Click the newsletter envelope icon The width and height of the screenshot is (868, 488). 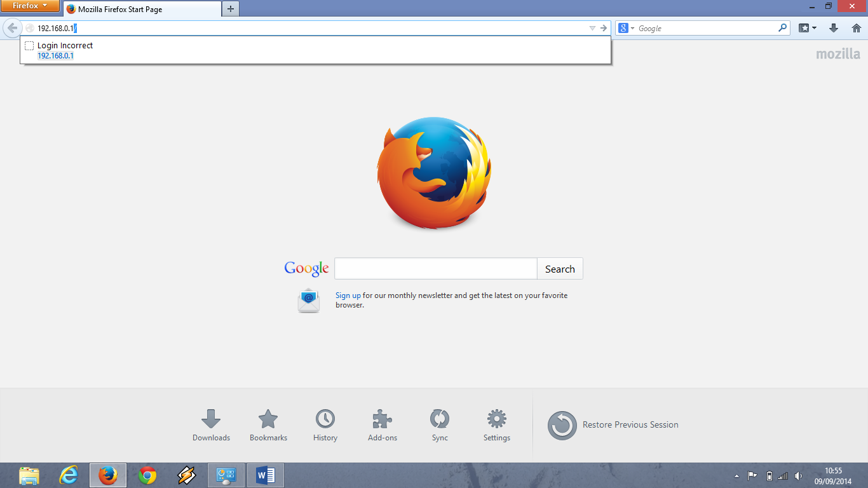click(x=309, y=300)
